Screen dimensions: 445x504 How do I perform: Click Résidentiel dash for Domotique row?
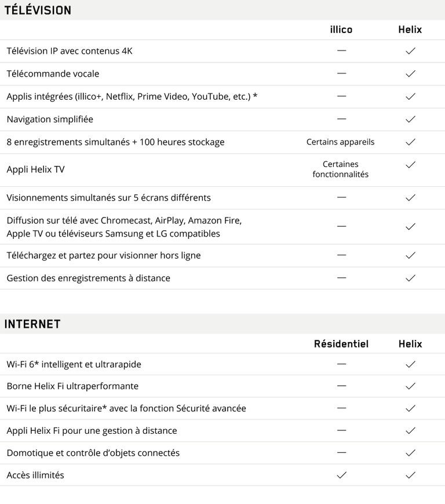[x=341, y=452]
